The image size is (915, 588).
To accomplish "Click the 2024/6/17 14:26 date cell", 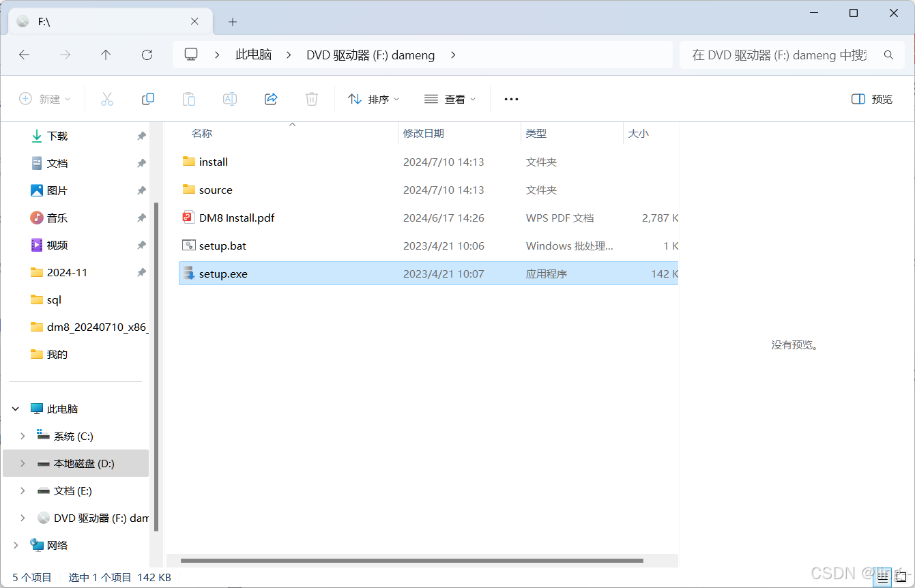I will click(x=444, y=218).
